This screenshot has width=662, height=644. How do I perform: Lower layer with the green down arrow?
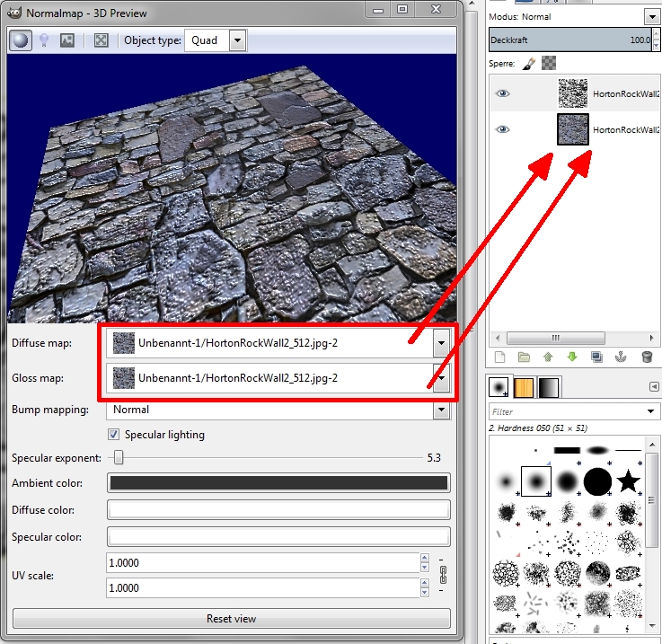click(x=572, y=357)
